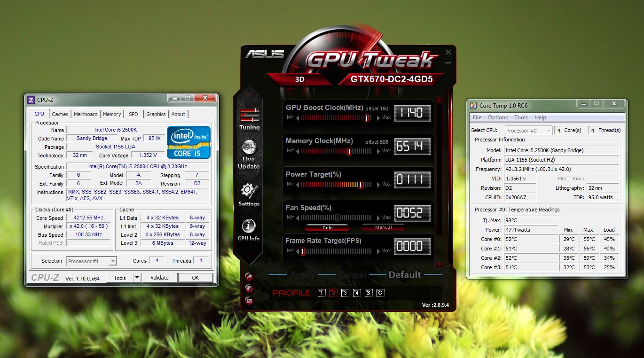Click the Frame Rate Target slider handle

(303, 251)
